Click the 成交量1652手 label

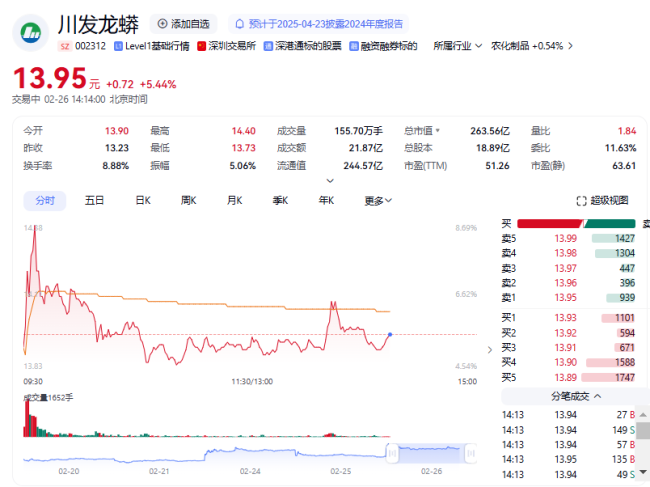coord(48,398)
